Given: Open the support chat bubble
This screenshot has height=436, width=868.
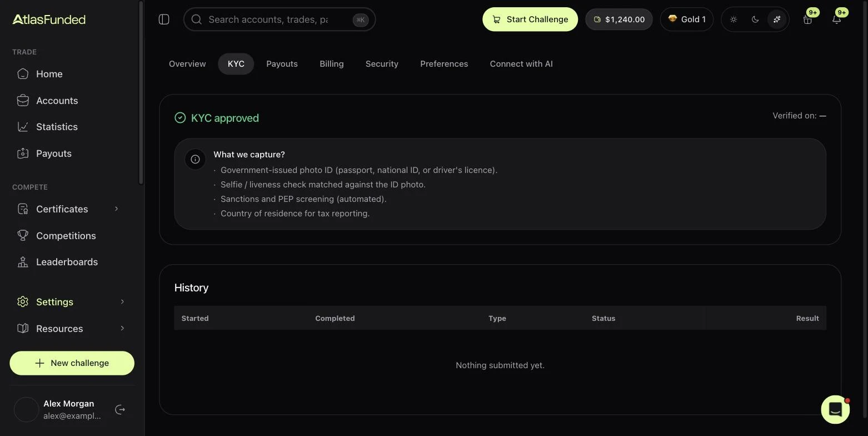Looking at the screenshot, I should pyautogui.click(x=835, y=409).
